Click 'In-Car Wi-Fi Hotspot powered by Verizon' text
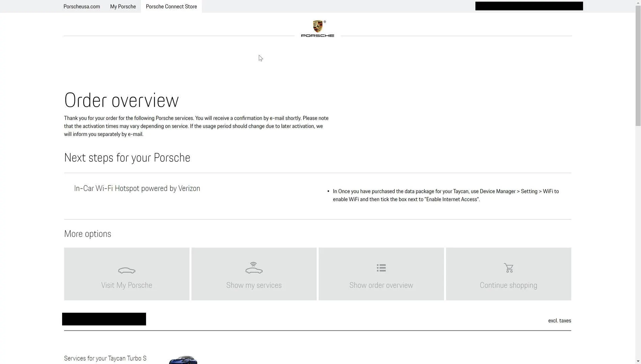This screenshot has width=641, height=364. (x=137, y=188)
